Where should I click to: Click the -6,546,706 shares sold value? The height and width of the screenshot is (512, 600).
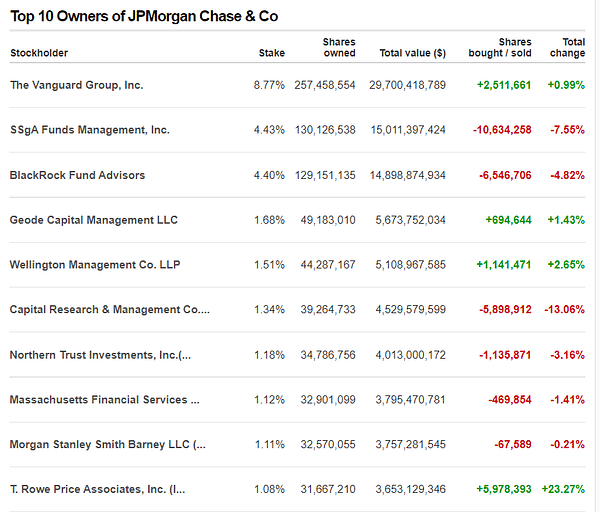(505, 175)
